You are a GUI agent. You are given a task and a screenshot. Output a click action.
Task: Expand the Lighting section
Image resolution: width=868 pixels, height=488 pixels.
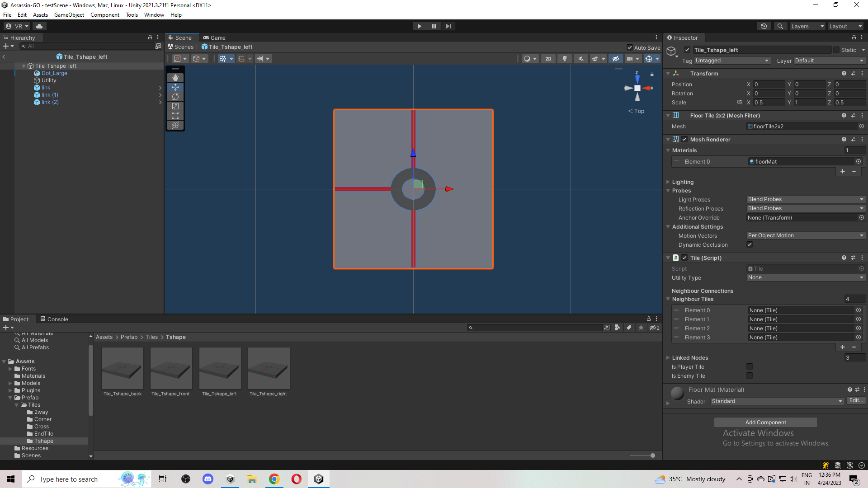click(x=682, y=182)
